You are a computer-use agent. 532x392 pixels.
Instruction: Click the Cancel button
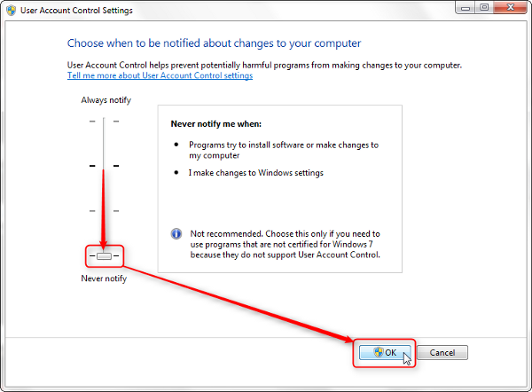(442, 353)
